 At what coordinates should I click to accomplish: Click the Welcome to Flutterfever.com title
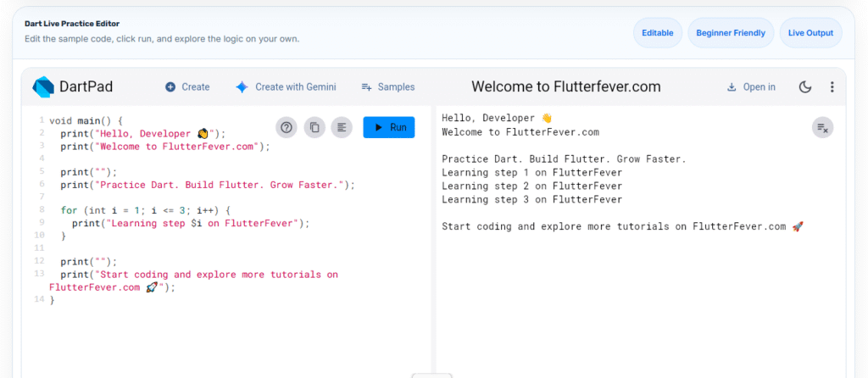(x=565, y=86)
